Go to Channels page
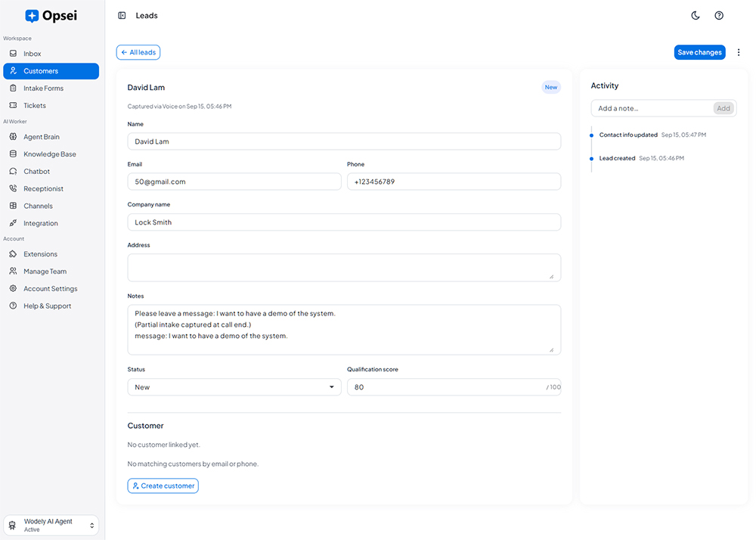The width and height of the screenshot is (756, 540). [x=51, y=206]
